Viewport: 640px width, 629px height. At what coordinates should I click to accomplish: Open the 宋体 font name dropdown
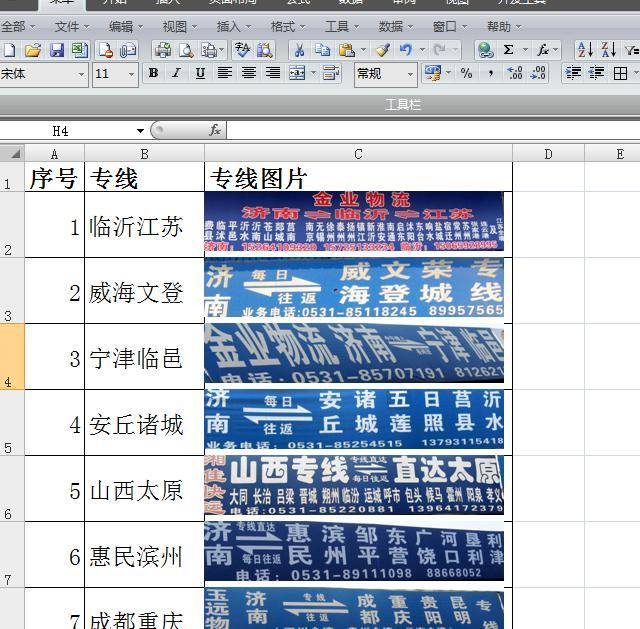tap(81, 75)
